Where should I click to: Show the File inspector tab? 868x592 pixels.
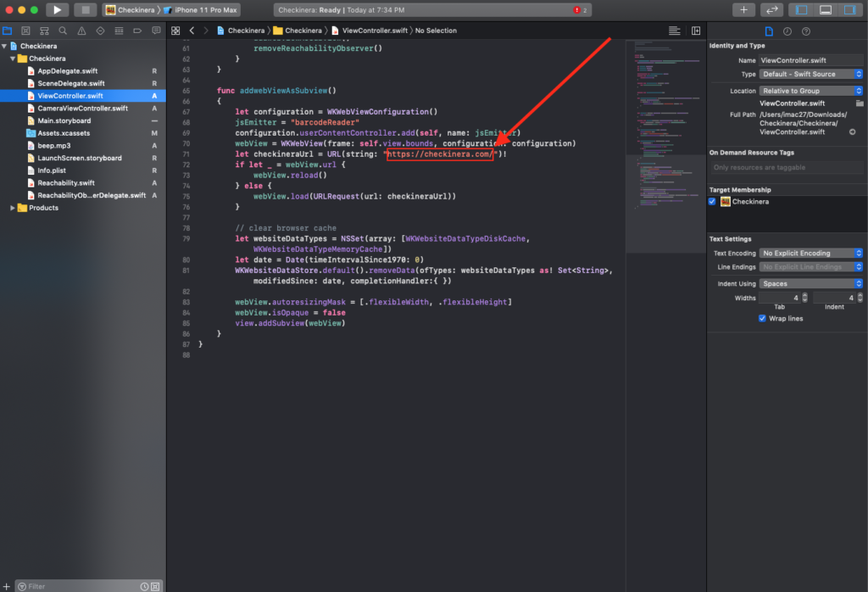coord(769,31)
